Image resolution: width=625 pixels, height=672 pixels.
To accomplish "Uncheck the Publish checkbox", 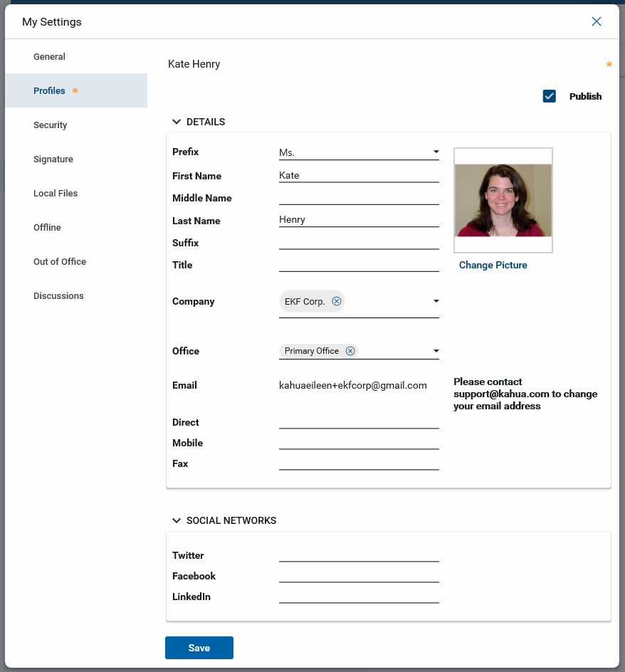I will pos(549,96).
